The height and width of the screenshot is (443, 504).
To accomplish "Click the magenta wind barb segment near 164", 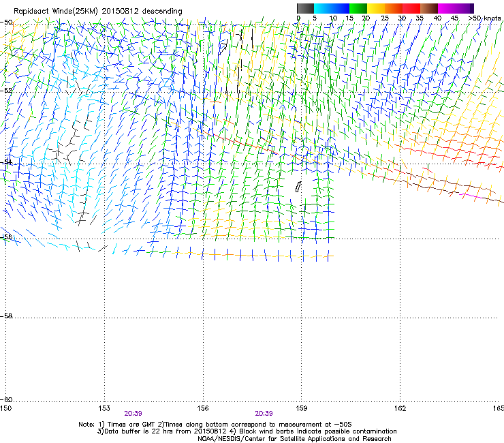I will click(x=471, y=196).
